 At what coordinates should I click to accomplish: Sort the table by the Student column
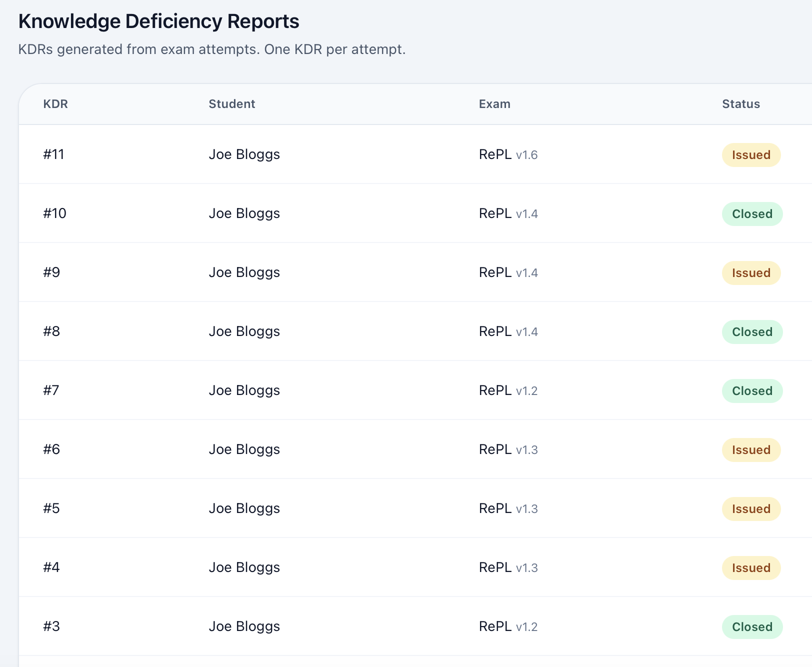(x=231, y=104)
